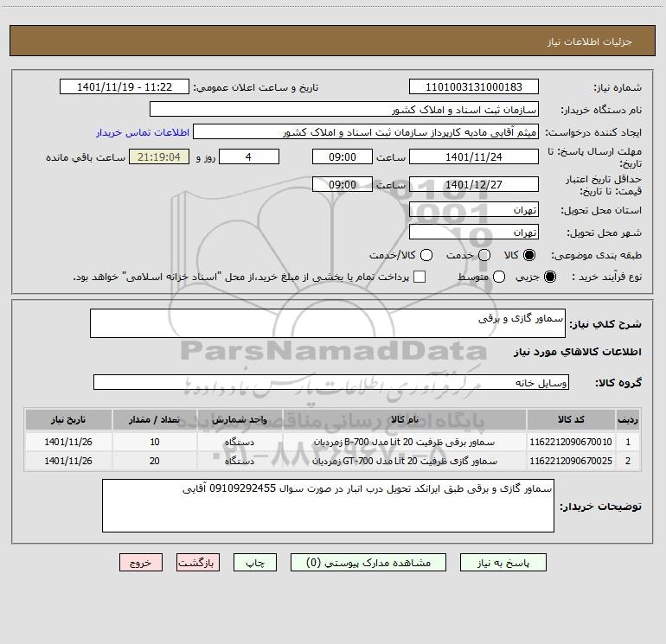This screenshot has height=644, width=666.
Task: Click the price validity time 09:00 field
Action: (x=343, y=184)
